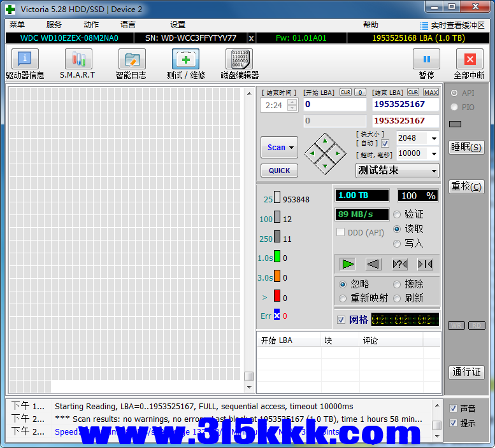Click the green cross Victoria title icon
495x448 pixels.
tap(10, 9)
